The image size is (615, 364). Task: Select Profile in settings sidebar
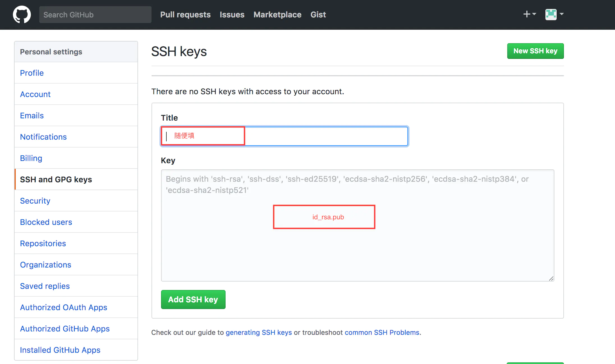point(76,73)
